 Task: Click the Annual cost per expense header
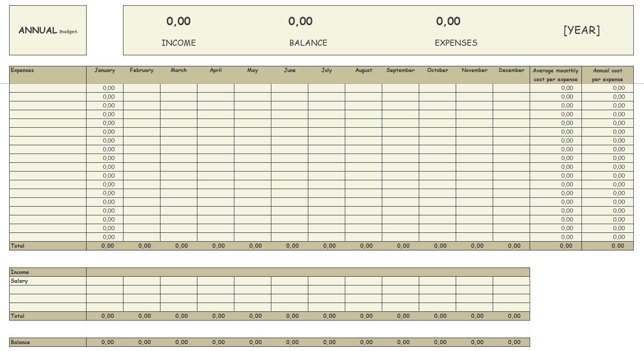tap(607, 75)
